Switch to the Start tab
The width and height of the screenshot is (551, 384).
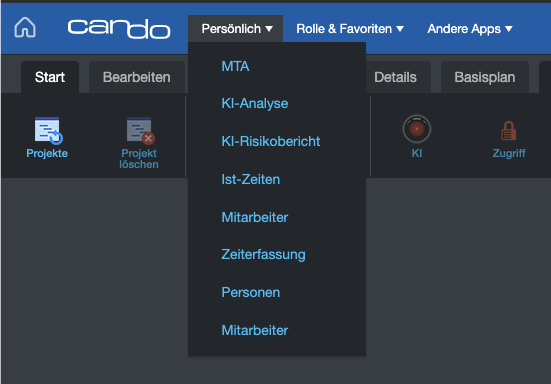pos(50,77)
